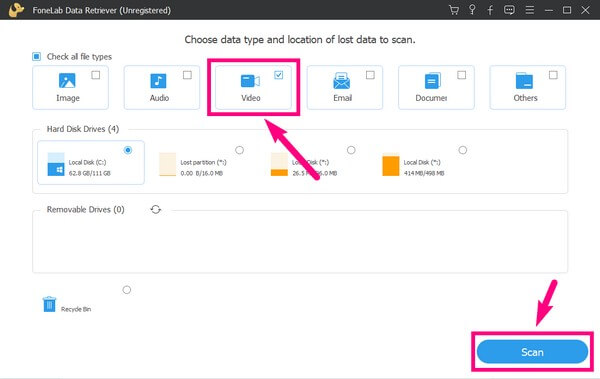This screenshot has width=600, height=379.
Task: Toggle the Check all file types checkbox
Action: point(36,57)
